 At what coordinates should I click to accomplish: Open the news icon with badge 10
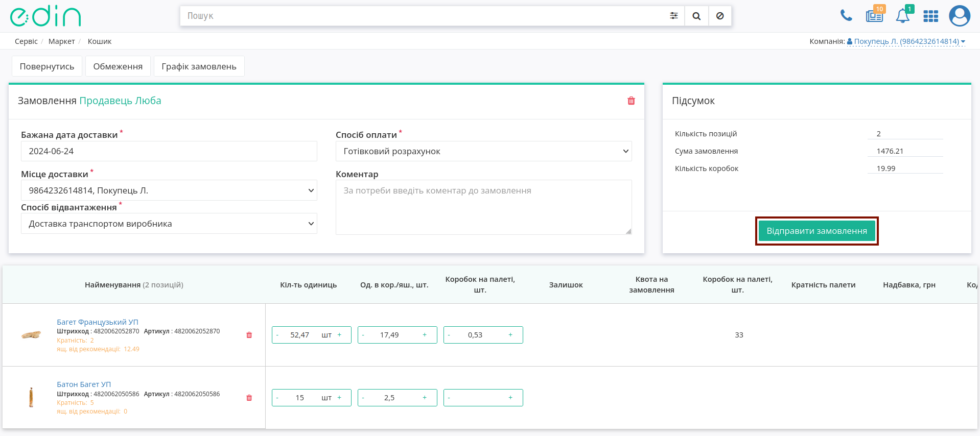point(875,15)
